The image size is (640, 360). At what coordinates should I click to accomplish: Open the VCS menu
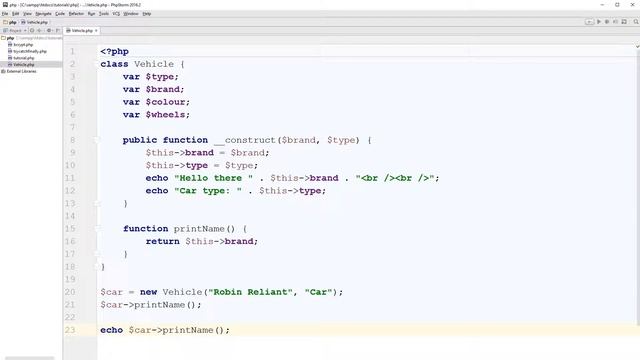(116, 13)
